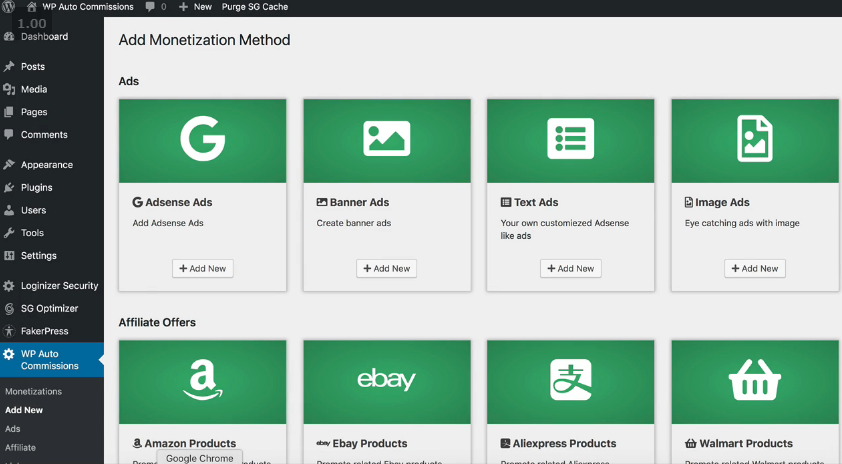This screenshot has width=842, height=464.
Task: Click the large Image Ads file image
Action: pyautogui.click(x=754, y=141)
